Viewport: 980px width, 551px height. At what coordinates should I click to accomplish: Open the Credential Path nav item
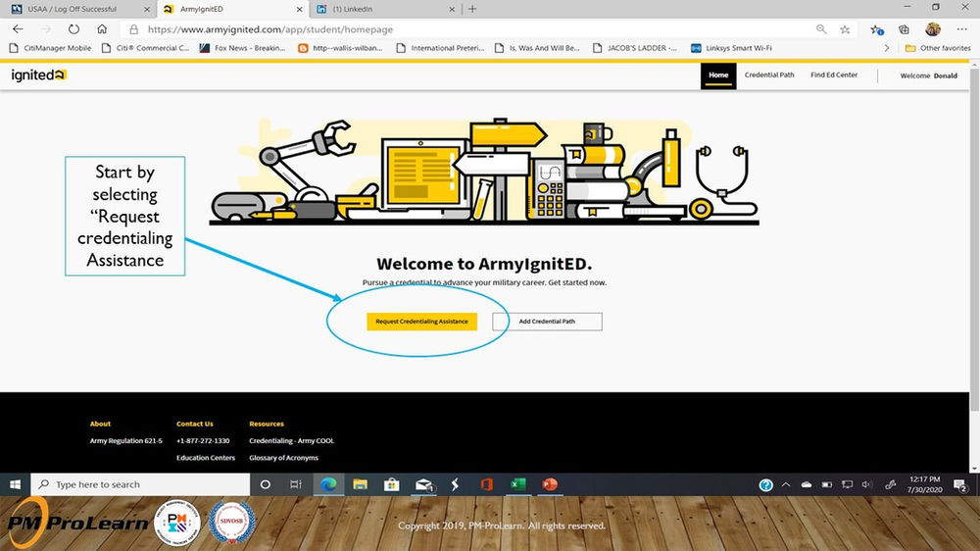(769, 75)
